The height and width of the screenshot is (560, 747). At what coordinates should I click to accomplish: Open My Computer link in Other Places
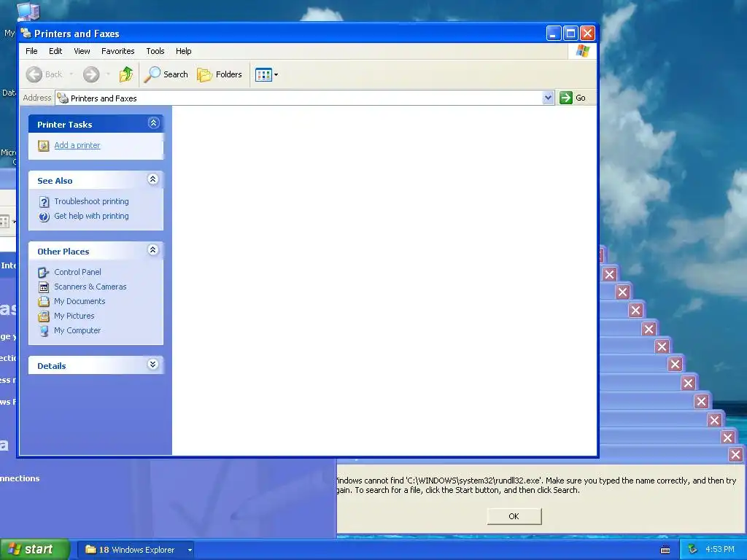[77, 330]
